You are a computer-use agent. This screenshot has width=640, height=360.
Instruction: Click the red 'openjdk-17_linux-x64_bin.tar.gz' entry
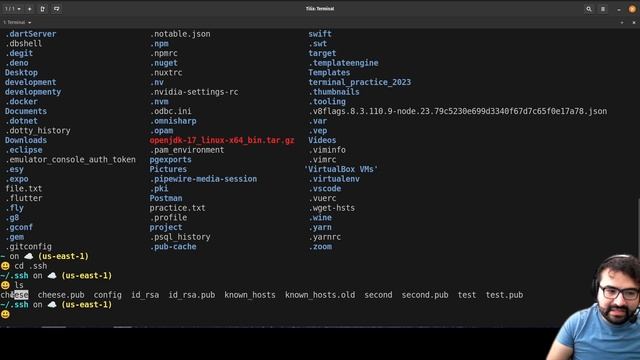click(222, 140)
